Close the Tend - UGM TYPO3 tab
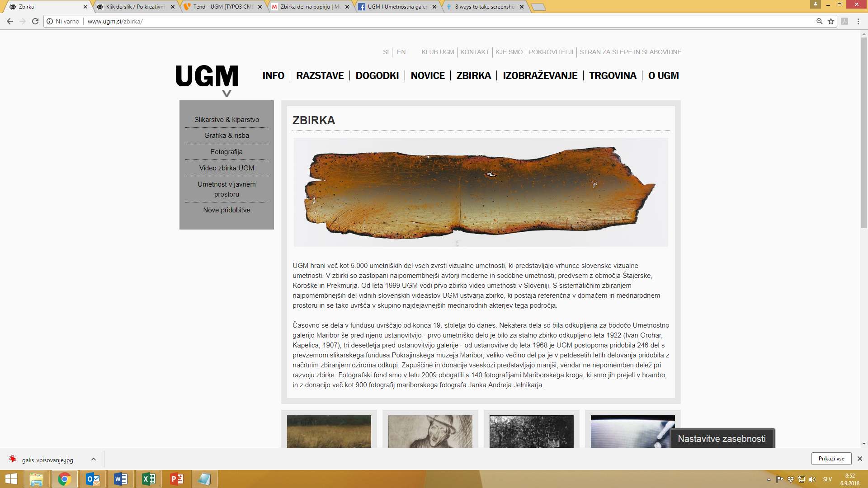The width and height of the screenshot is (868, 488). coord(260,7)
